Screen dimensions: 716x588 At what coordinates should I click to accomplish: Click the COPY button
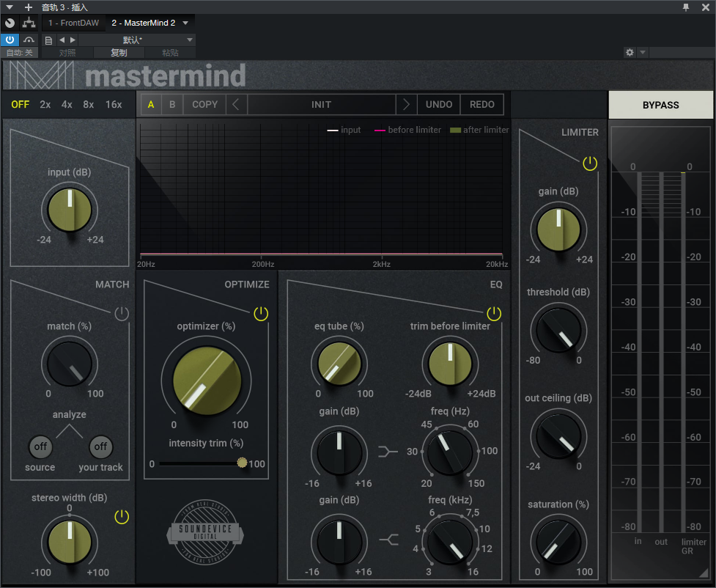[204, 105]
